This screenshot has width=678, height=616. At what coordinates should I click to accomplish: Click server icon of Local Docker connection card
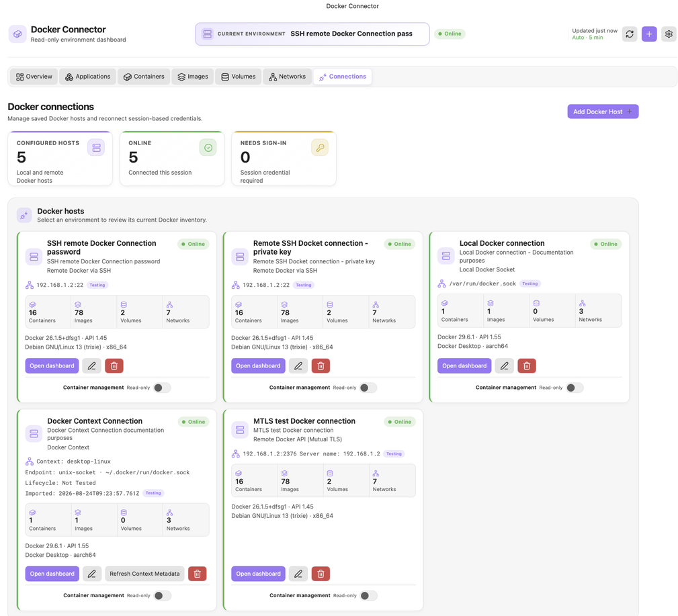[x=446, y=255]
